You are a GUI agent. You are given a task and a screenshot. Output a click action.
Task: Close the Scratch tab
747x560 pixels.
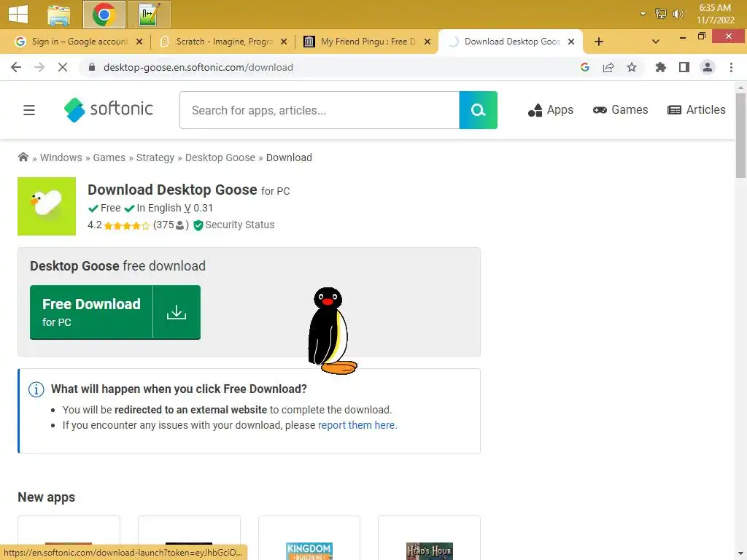284,42
